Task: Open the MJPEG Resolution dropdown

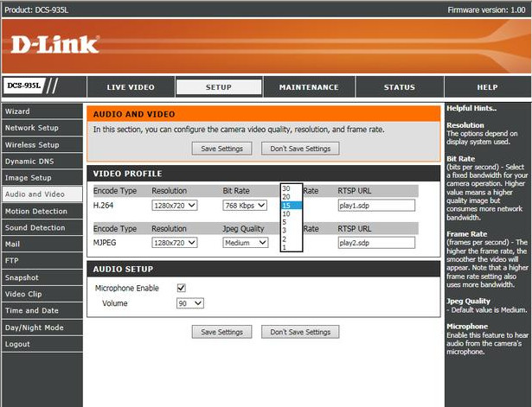Action: click(175, 243)
